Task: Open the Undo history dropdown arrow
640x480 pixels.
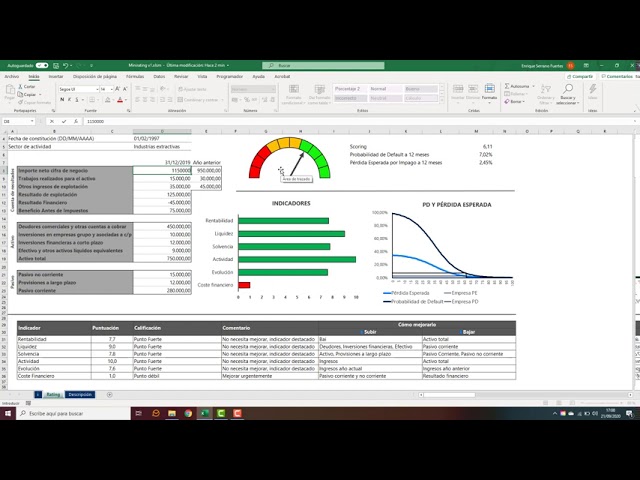Action: tap(71, 65)
